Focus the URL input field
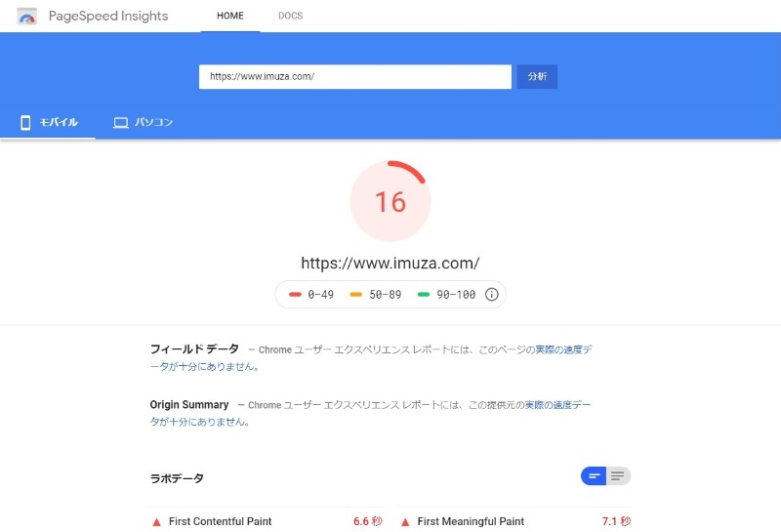This screenshot has height=532, width=781. 355,77
